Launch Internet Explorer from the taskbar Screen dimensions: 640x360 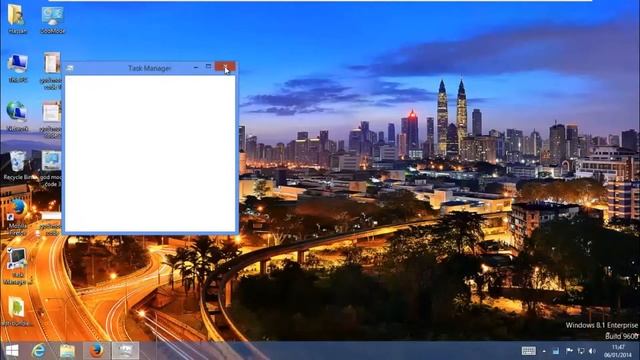pyautogui.click(x=39, y=351)
